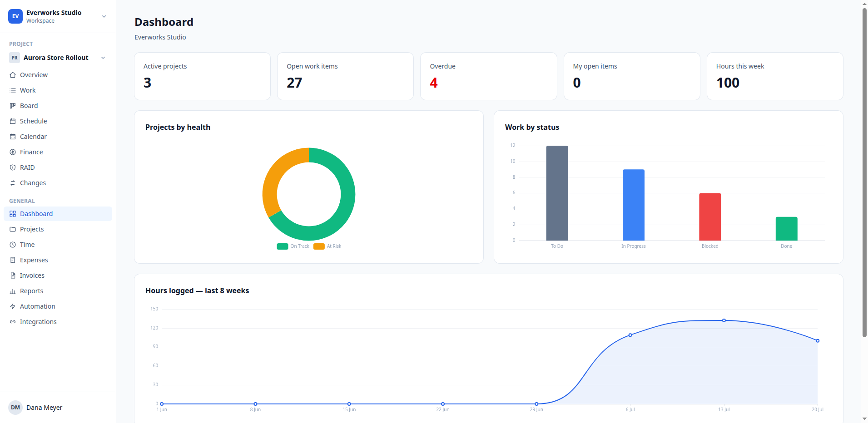Click the page vertical scrollbar thumb
This screenshot has height=423, width=868.
pos(864,172)
